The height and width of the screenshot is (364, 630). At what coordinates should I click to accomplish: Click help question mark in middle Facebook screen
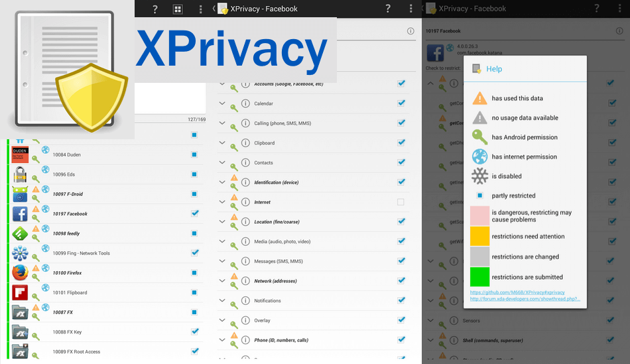388,9
